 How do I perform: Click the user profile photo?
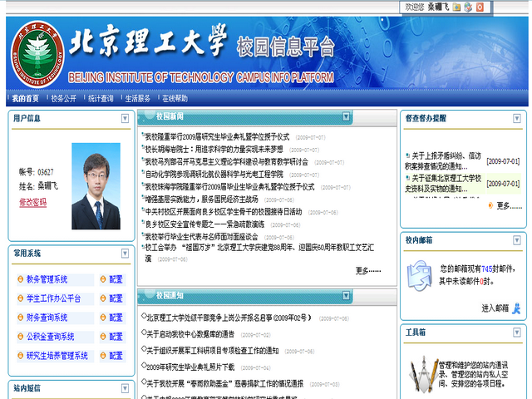pos(96,187)
